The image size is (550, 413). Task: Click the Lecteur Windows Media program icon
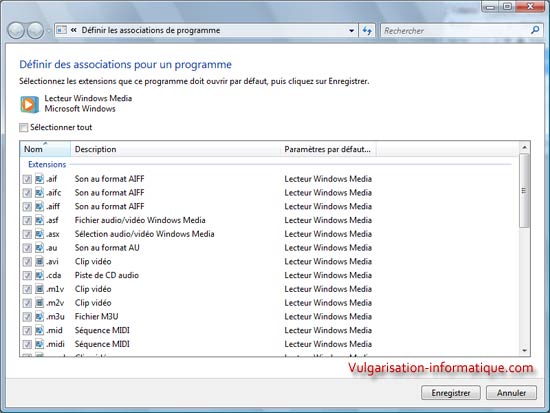tap(29, 104)
